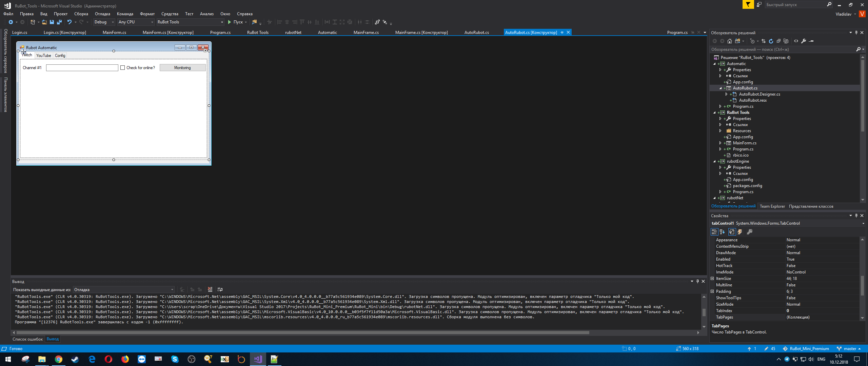Open solution Properties wrench icon
The width and height of the screenshot is (868, 366).
pos(803,41)
